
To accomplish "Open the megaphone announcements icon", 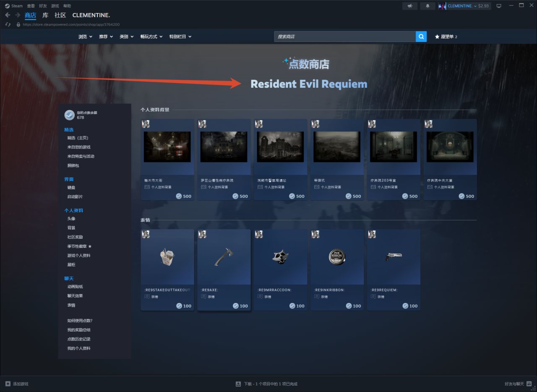I will pos(409,6).
